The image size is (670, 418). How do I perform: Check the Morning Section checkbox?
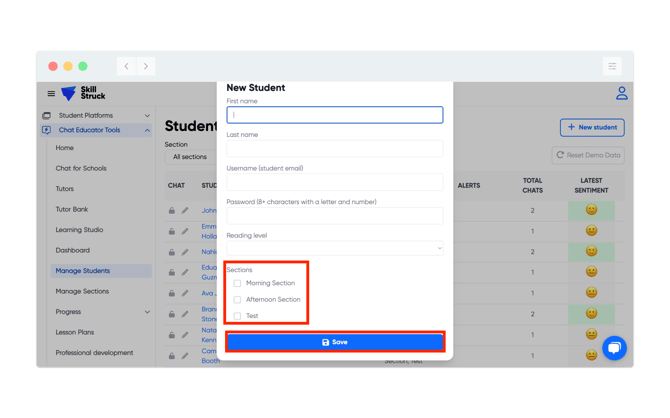(x=237, y=283)
